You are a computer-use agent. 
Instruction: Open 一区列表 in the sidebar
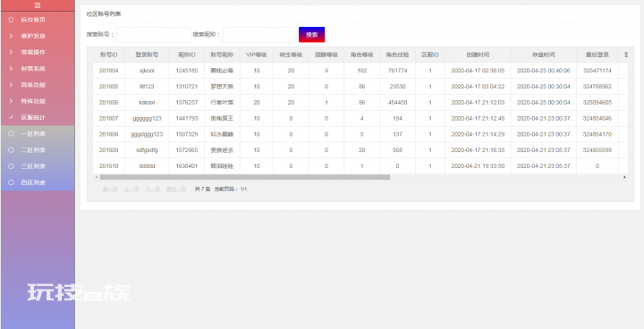[38, 134]
